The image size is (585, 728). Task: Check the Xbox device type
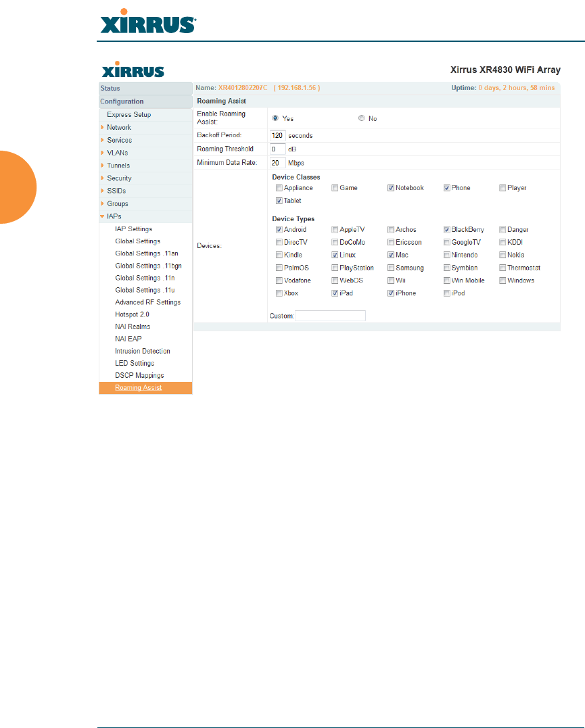(x=279, y=293)
